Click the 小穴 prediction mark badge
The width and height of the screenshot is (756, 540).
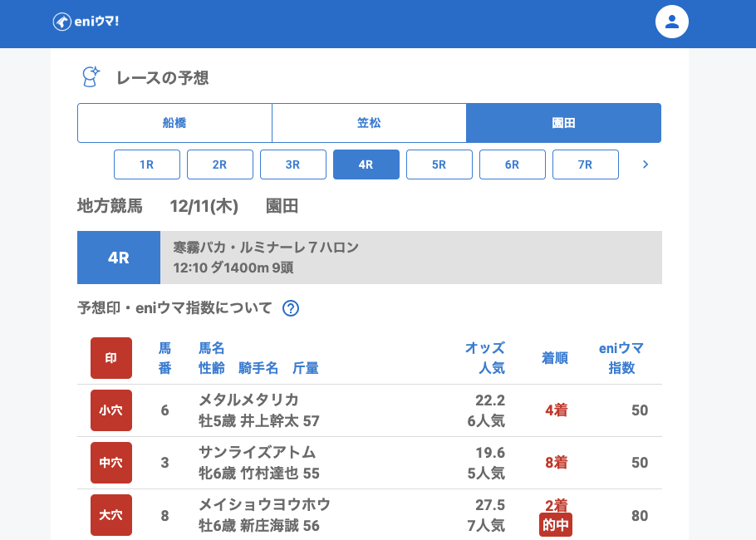(x=111, y=410)
